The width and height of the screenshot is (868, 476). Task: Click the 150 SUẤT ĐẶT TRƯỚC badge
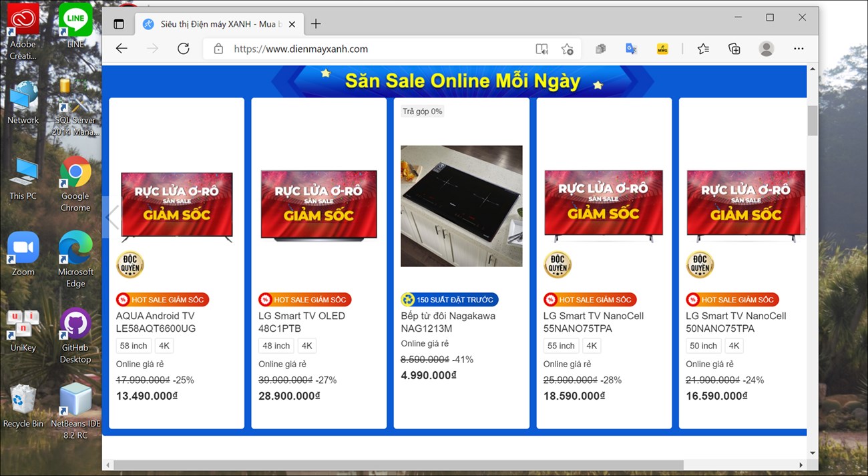[449, 300]
